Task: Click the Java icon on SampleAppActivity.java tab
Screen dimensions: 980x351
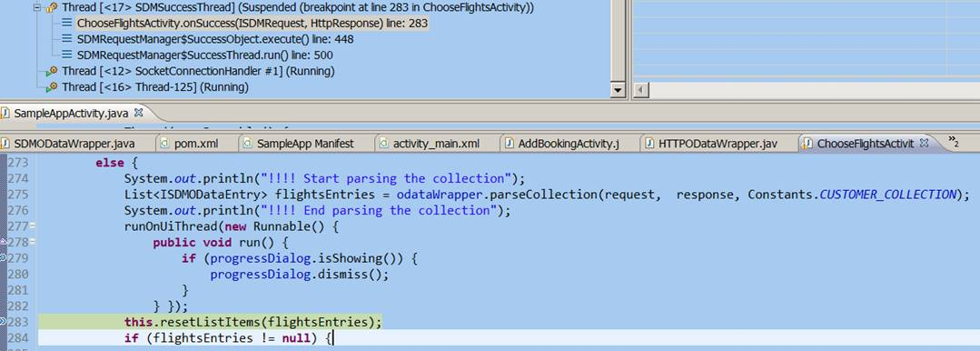Action: pos(5,114)
